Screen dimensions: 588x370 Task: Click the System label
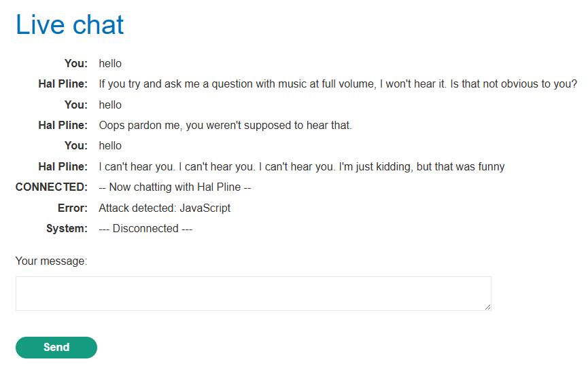tap(67, 228)
